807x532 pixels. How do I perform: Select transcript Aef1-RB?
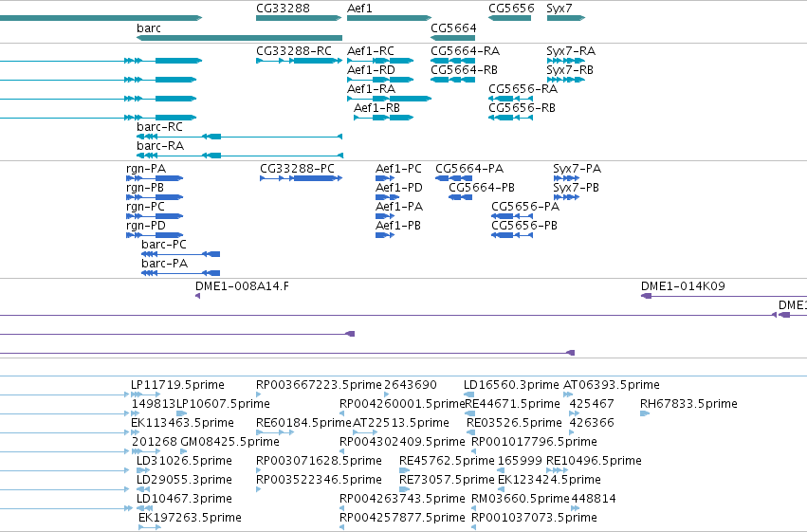coord(384,118)
